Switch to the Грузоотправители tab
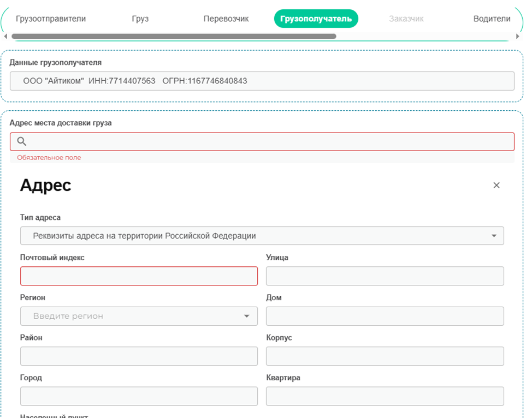The width and height of the screenshot is (532, 418). (51, 19)
